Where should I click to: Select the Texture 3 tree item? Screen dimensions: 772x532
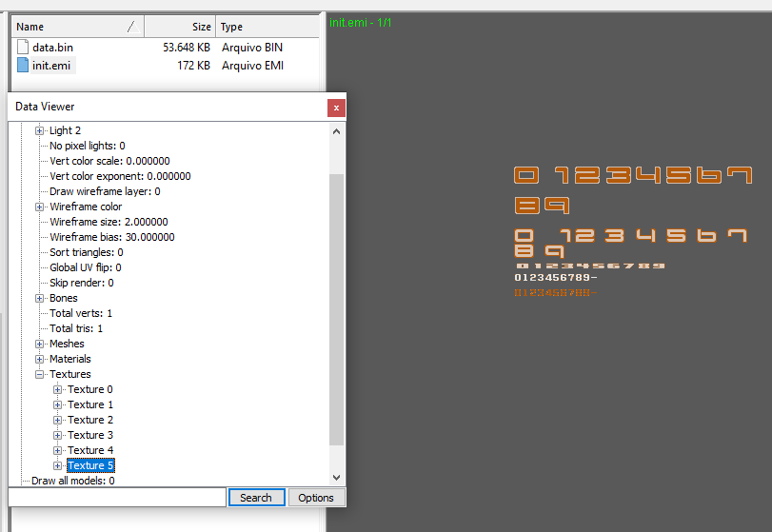tap(90, 435)
